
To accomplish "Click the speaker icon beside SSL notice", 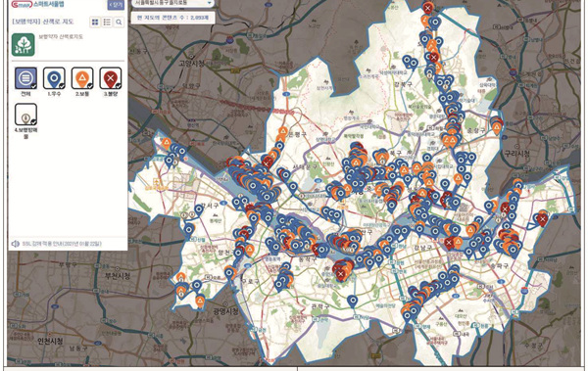I will pyautogui.click(x=16, y=244).
